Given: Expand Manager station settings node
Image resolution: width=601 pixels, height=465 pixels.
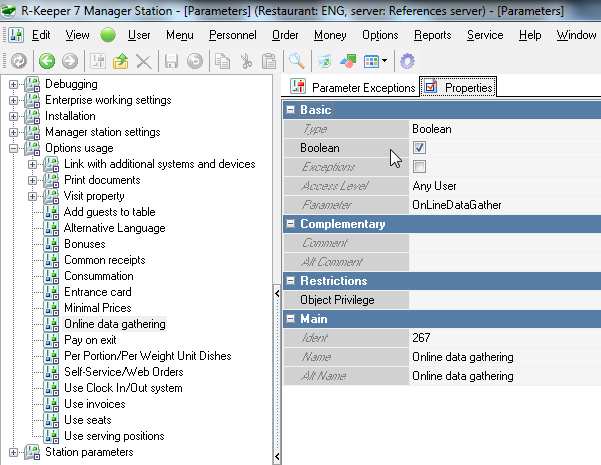Looking at the screenshot, I should pyautogui.click(x=13, y=132).
